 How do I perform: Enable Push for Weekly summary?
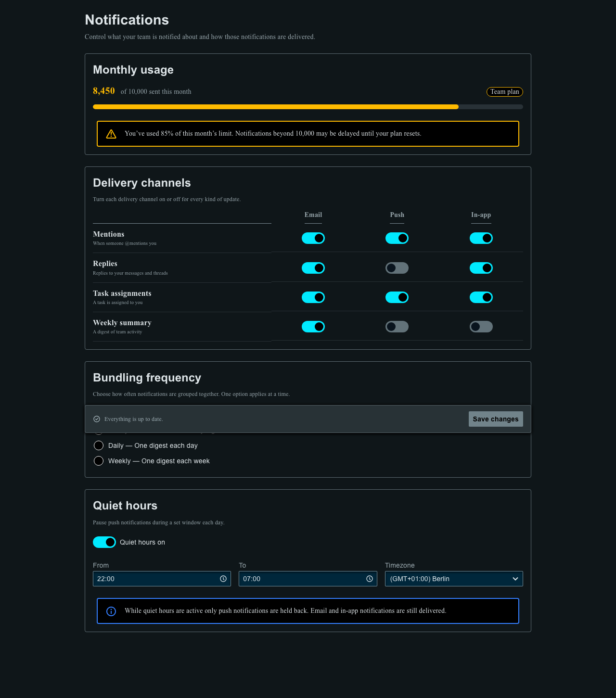(397, 327)
